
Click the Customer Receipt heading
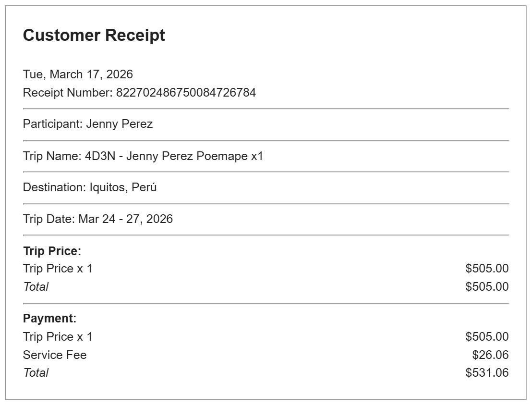[x=94, y=36]
